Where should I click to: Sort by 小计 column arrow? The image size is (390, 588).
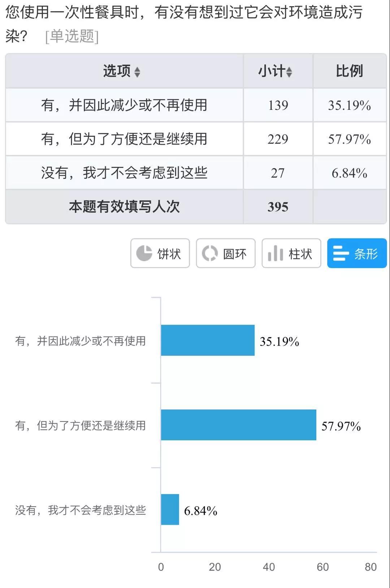pyautogui.click(x=289, y=72)
